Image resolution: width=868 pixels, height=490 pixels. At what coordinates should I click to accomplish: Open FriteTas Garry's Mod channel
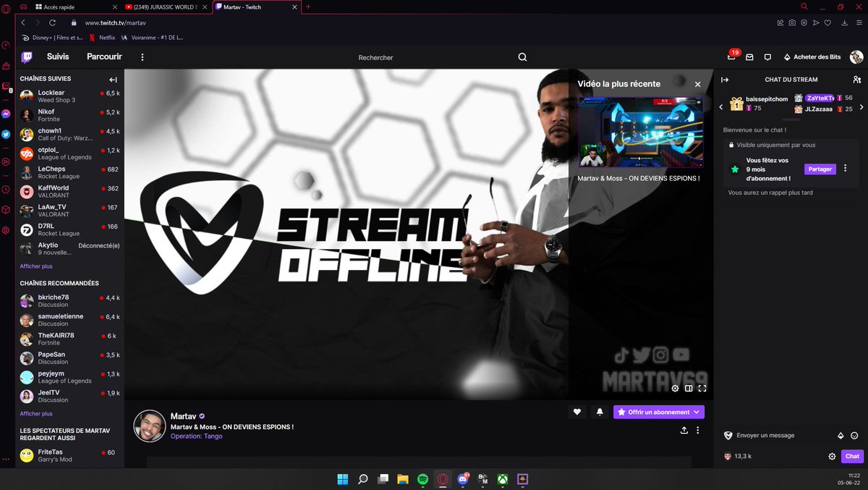coord(69,455)
